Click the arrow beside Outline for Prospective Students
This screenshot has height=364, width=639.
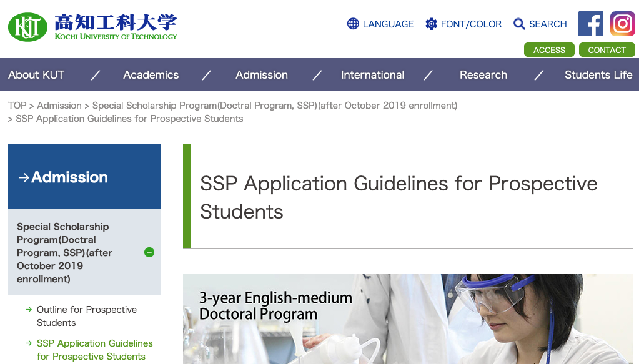click(29, 310)
